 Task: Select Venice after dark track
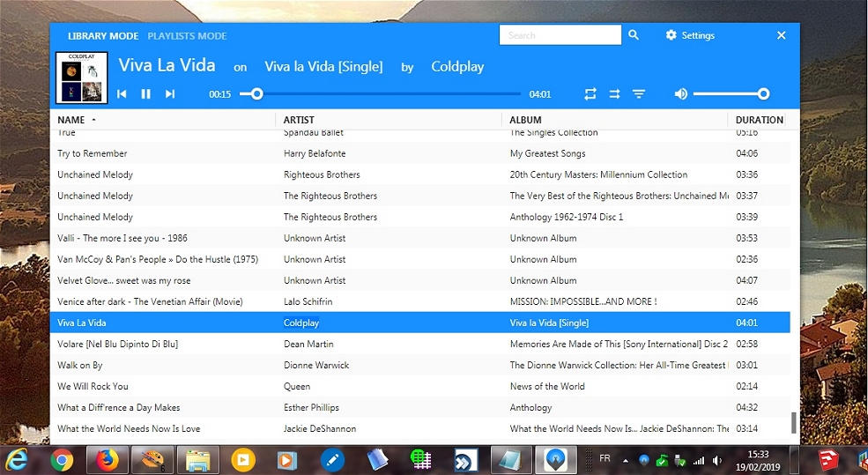pyautogui.click(x=420, y=301)
